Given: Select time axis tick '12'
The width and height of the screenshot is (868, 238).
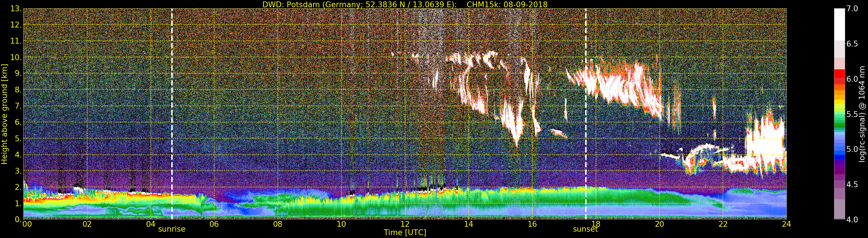Looking at the screenshot, I should pyautogui.click(x=405, y=224).
